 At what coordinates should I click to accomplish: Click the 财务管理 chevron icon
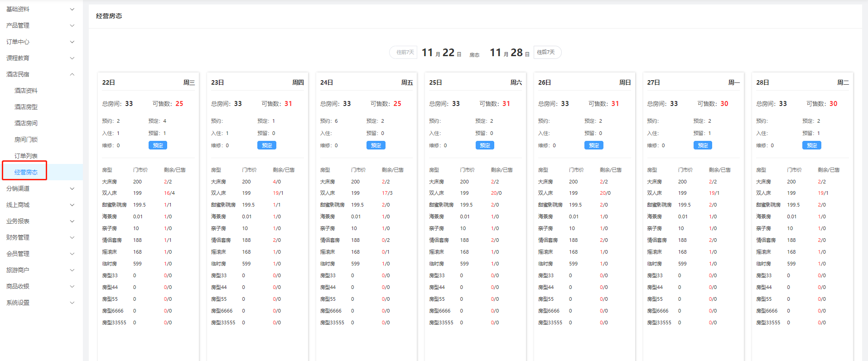[72, 237]
